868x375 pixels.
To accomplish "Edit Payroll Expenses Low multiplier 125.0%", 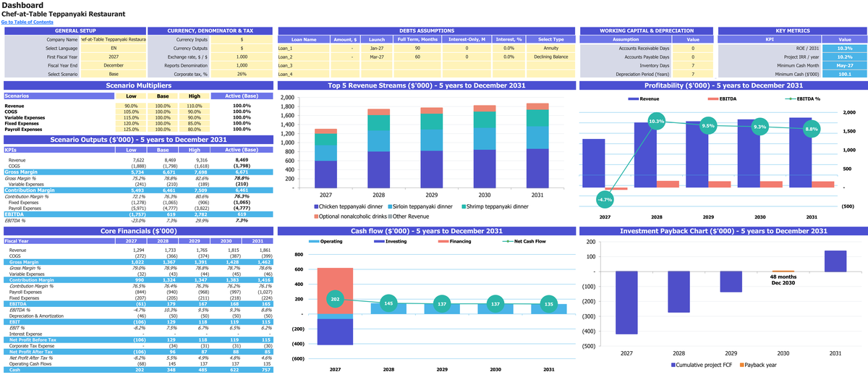I will pos(131,129).
